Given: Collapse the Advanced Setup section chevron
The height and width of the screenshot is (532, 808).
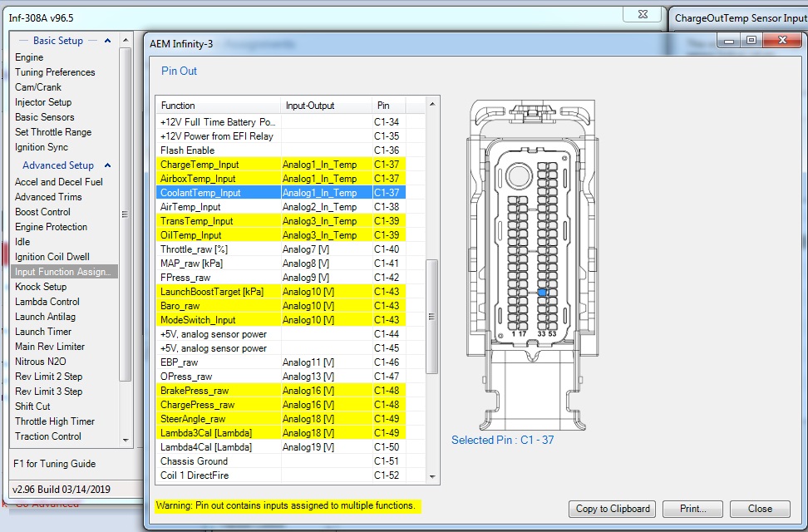Looking at the screenshot, I should [x=107, y=165].
